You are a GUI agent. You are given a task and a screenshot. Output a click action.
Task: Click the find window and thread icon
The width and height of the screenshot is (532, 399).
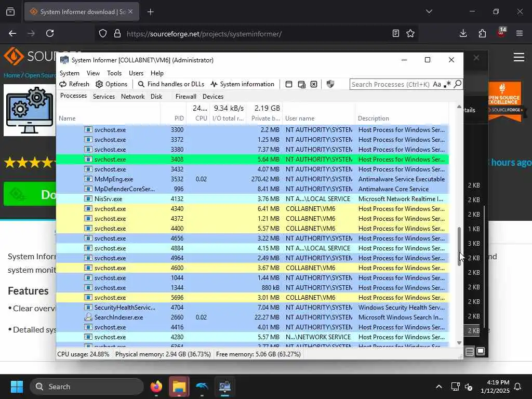(x=301, y=84)
